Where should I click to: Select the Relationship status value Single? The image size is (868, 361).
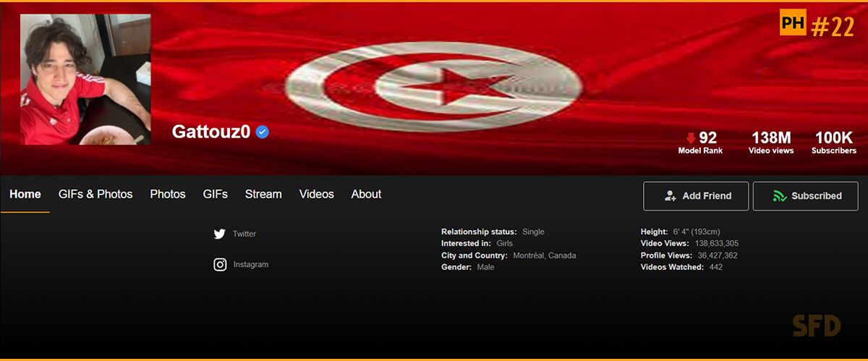tap(533, 232)
